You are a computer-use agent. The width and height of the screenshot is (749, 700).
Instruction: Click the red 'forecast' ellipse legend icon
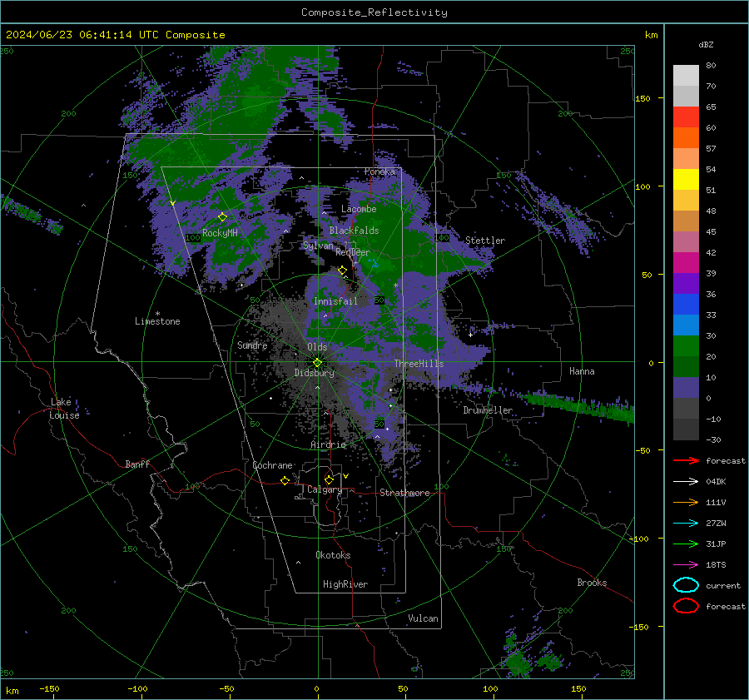(686, 606)
